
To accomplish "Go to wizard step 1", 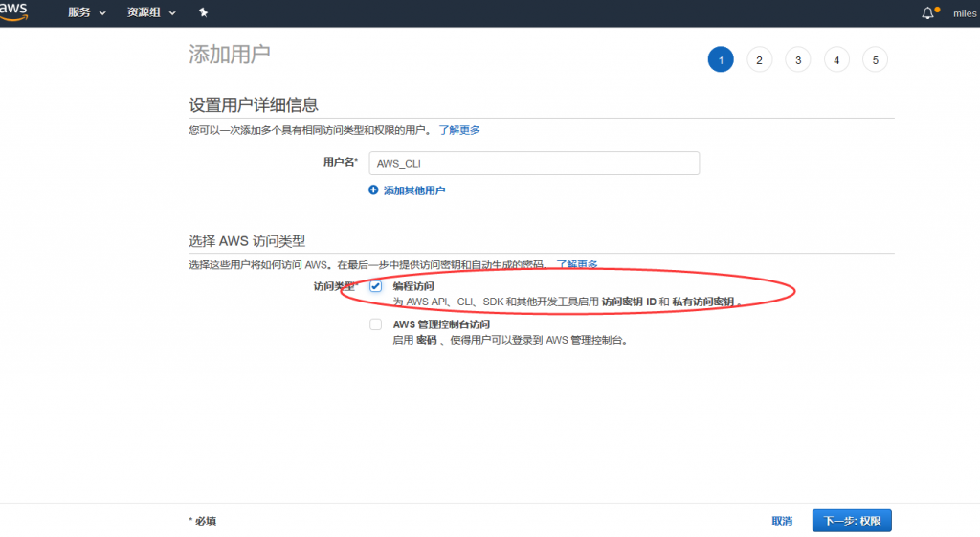I will (x=721, y=60).
